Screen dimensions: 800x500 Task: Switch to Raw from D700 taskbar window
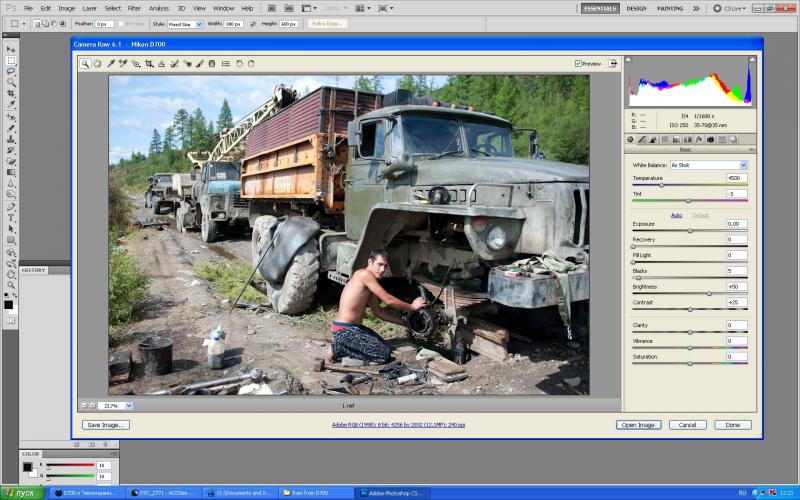(316, 493)
